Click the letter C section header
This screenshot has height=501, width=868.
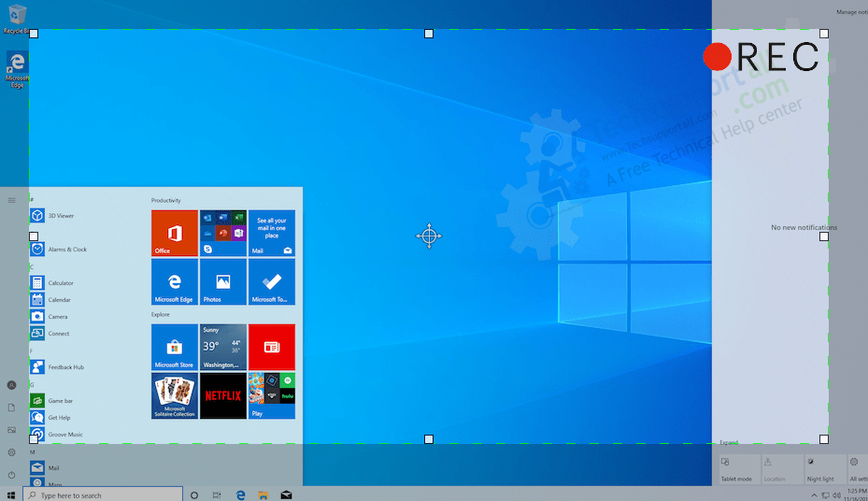[32, 266]
